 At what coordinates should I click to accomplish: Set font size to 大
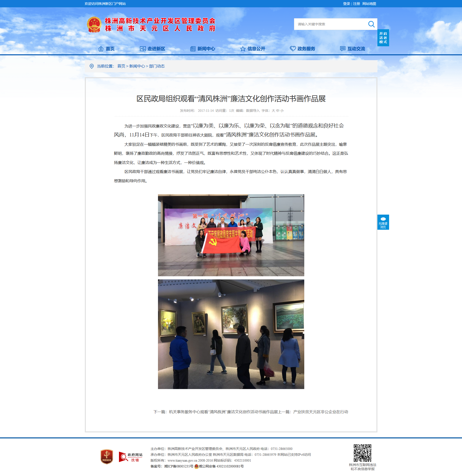click(273, 111)
